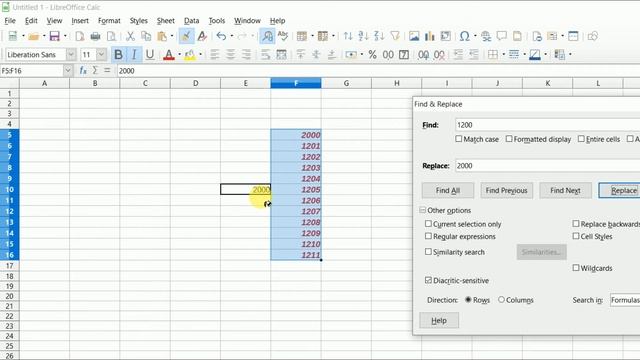
Task: Open the Sheet menu
Action: (x=165, y=20)
